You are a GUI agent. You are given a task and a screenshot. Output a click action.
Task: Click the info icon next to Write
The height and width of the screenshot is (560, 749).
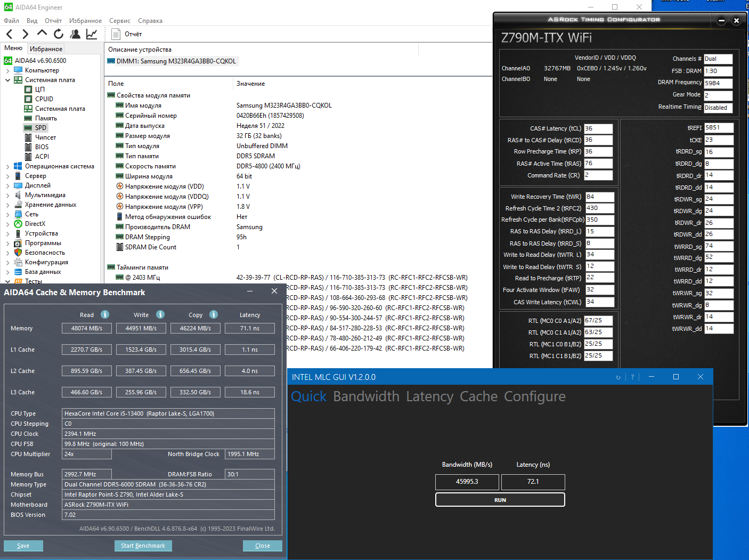160,314
